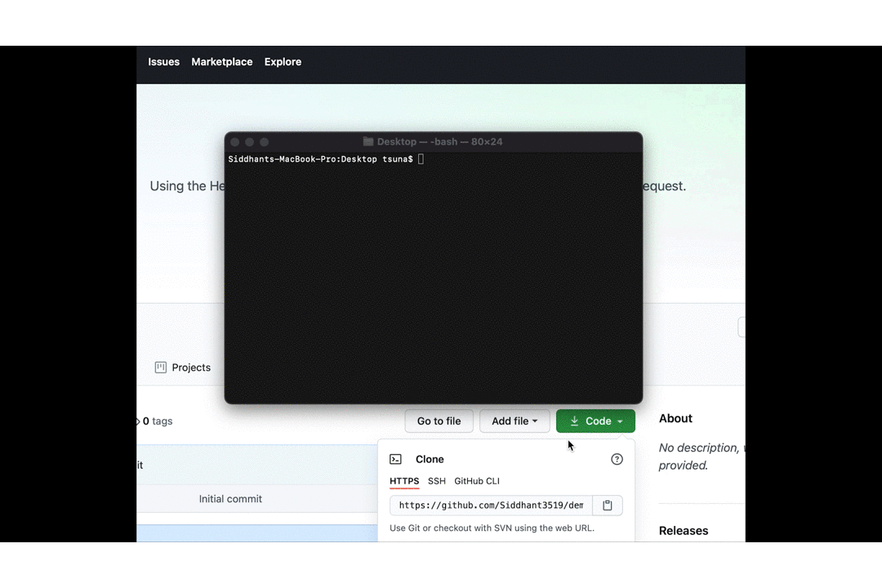Switch to the SSH clone tab
The height and width of the screenshot is (588, 882).
point(436,481)
